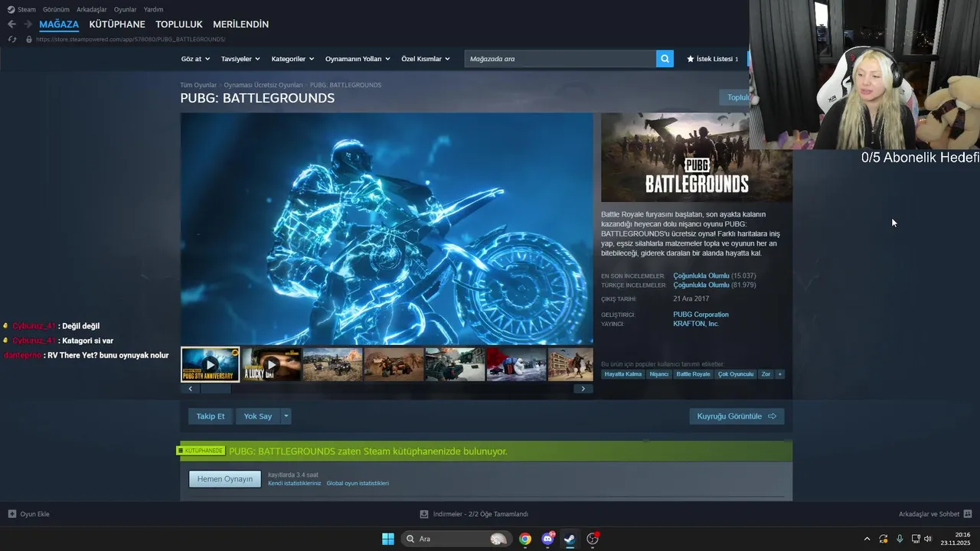Play the A Lucky Day video thumbnail

tap(271, 364)
